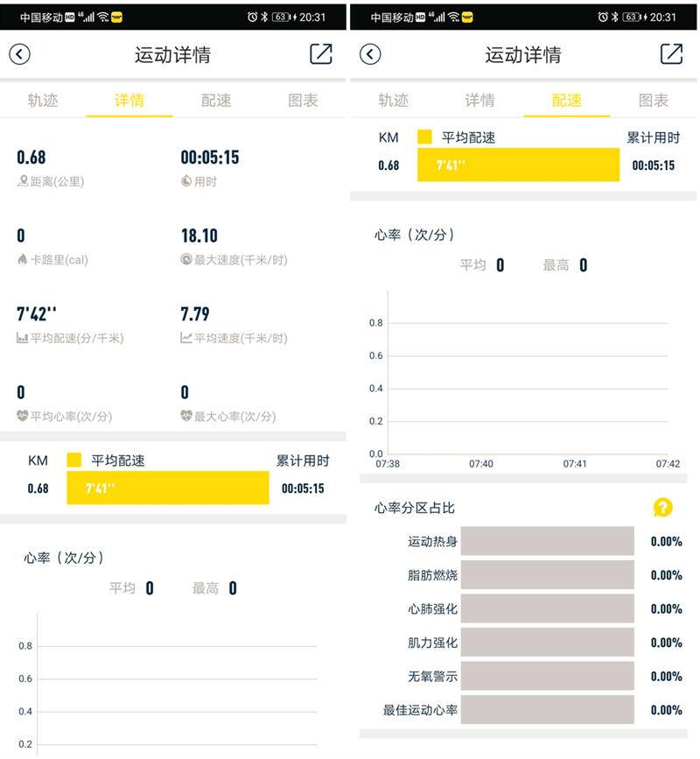Open the share icon above the 详情 tab

coord(321,54)
